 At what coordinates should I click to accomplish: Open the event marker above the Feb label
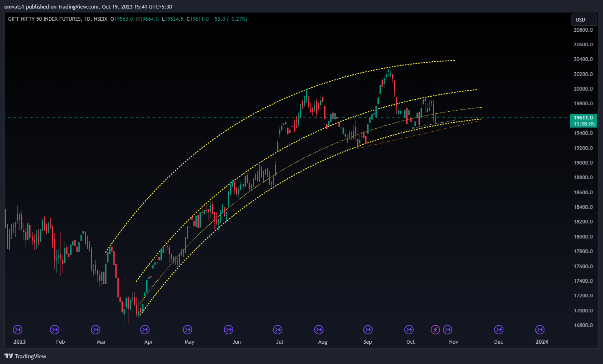54,329
